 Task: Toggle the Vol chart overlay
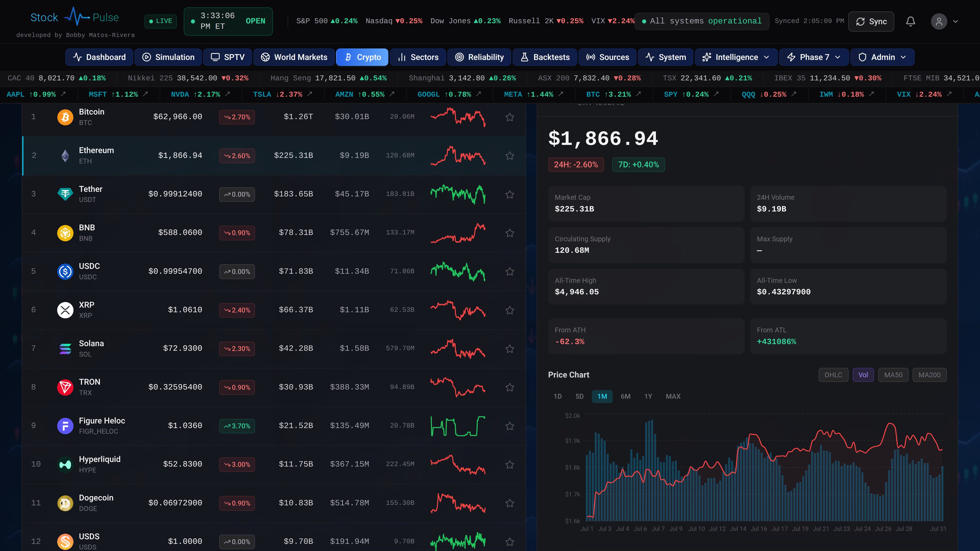[863, 375]
